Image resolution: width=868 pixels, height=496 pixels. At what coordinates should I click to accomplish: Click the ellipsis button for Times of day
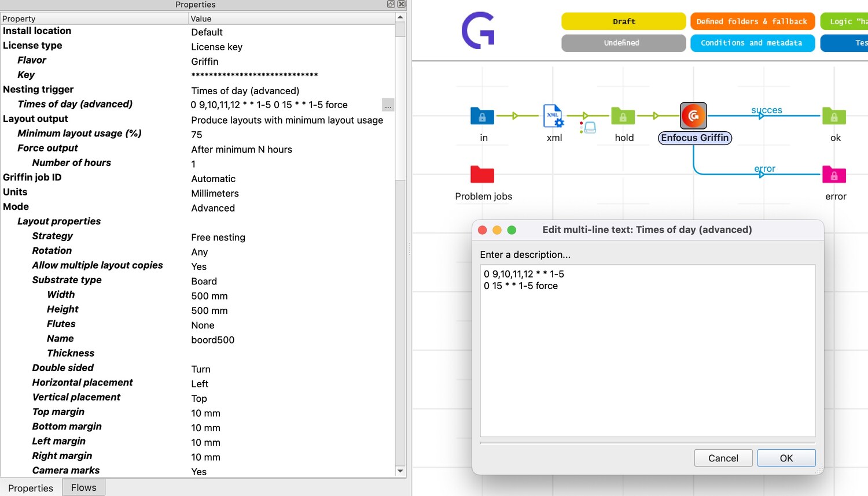click(388, 105)
